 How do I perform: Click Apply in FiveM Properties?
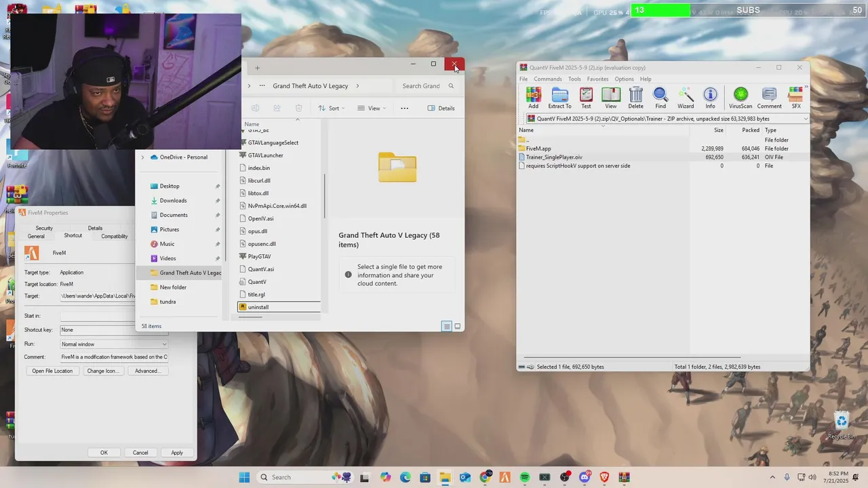(177, 453)
